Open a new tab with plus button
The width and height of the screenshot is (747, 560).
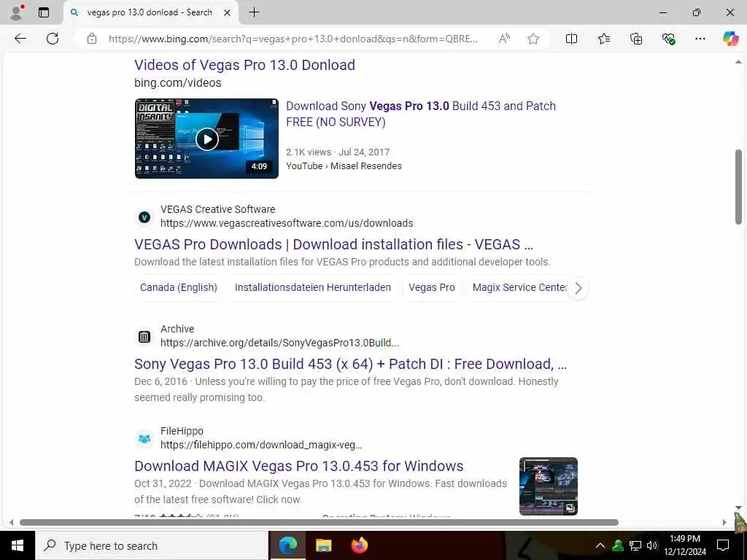coord(255,12)
